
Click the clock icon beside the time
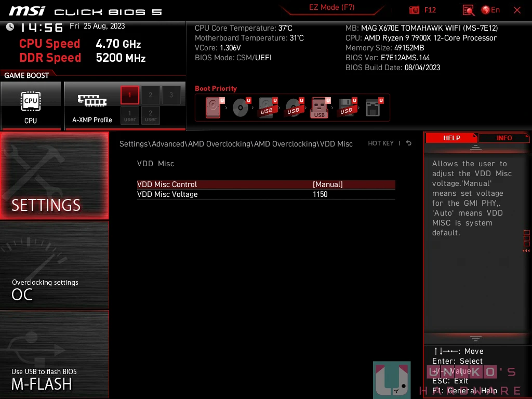[10, 27]
